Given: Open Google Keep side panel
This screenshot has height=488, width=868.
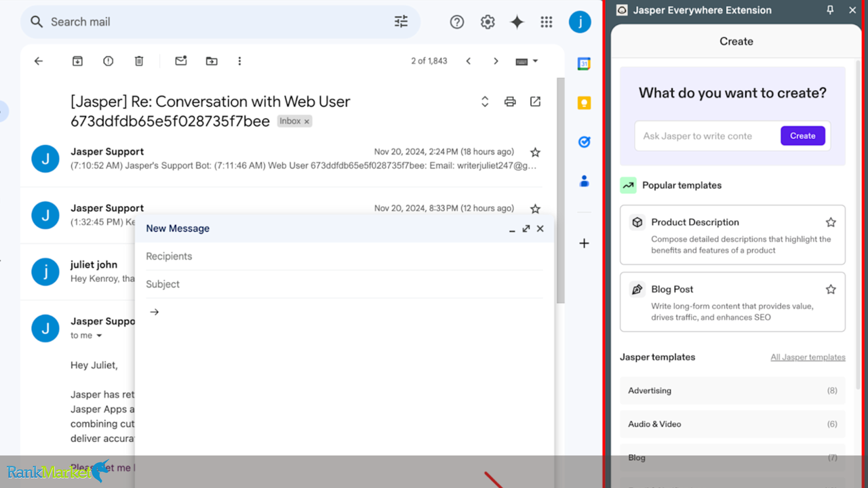Looking at the screenshot, I should click(584, 103).
